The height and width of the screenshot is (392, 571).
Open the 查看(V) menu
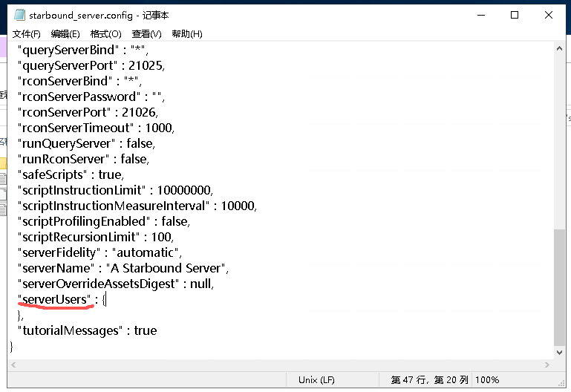(x=146, y=34)
